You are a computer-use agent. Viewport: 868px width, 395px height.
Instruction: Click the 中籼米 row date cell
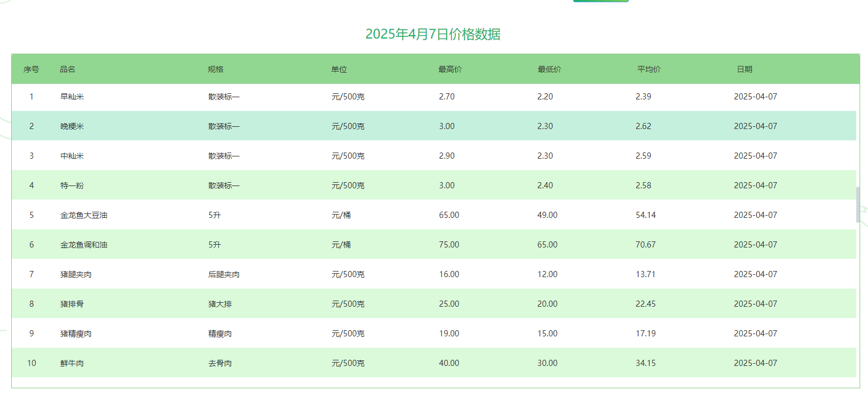click(755, 156)
